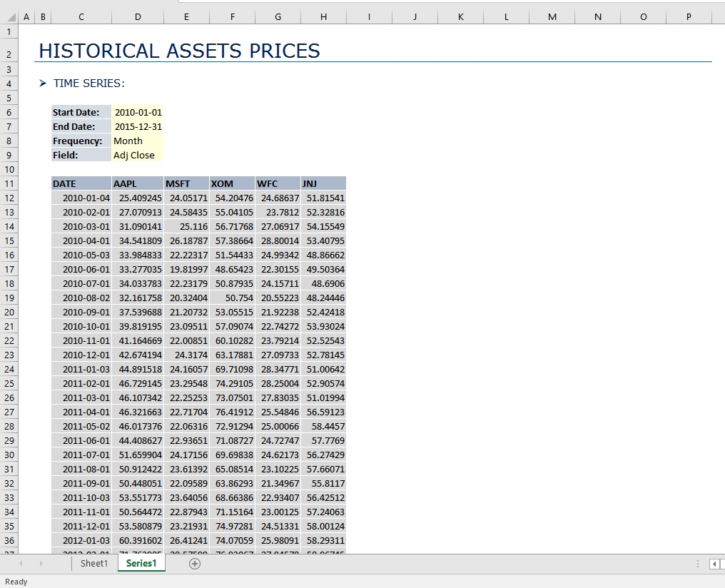725x588 pixels.
Task: Click the previous sheet navigation arrow
Action: tap(21, 564)
